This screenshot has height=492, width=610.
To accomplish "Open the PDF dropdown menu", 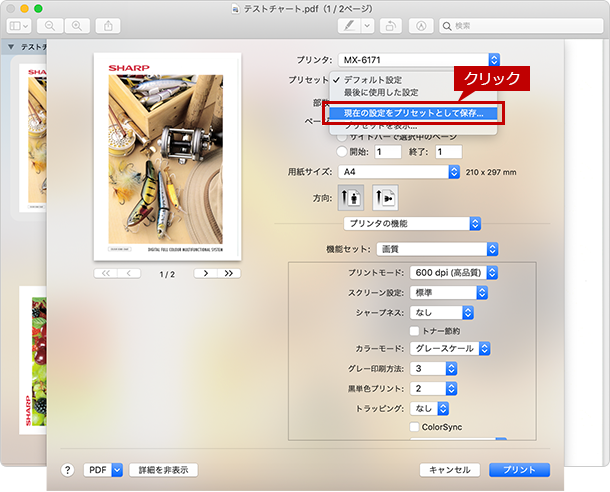I will (103, 470).
